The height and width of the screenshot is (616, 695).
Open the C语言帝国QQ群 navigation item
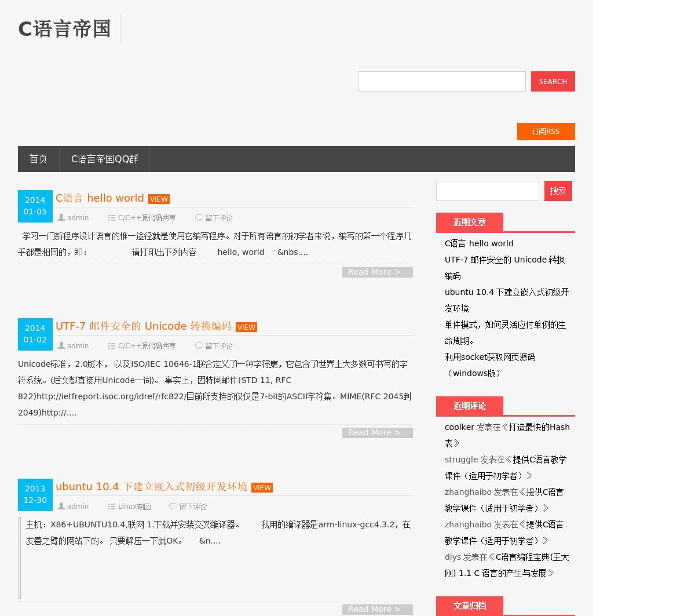pyautogui.click(x=104, y=159)
